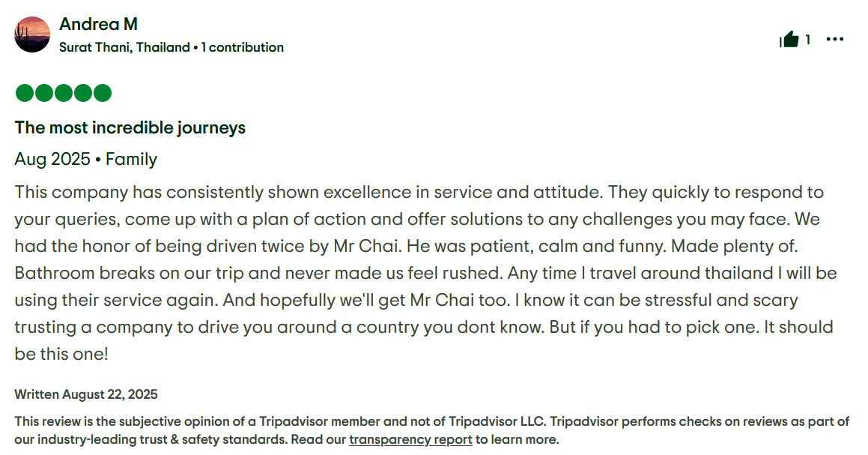The height and width of the screenshot is (455, 868).
Task: Open the three-dot more options menu
Action: [x=835, y=40]
